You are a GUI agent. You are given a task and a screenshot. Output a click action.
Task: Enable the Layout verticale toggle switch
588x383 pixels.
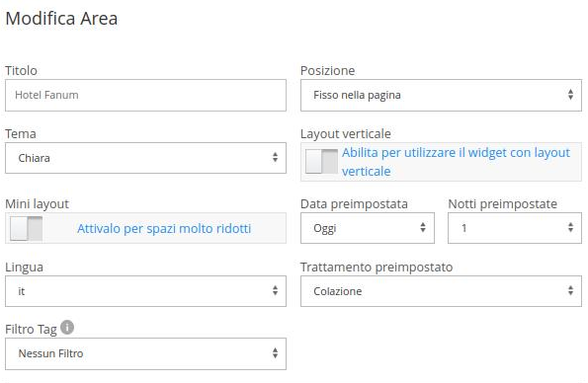(321, 162)
